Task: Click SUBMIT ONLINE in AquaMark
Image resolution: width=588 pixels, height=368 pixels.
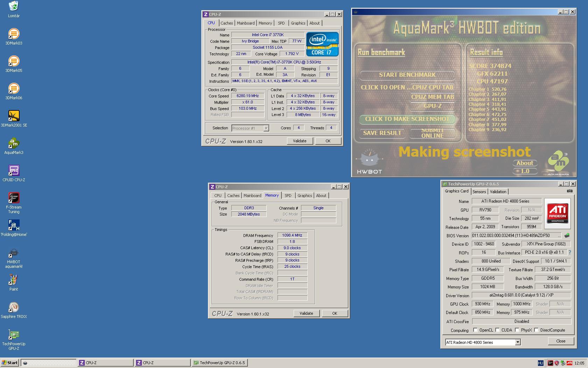Action: (x=433, y=133)
